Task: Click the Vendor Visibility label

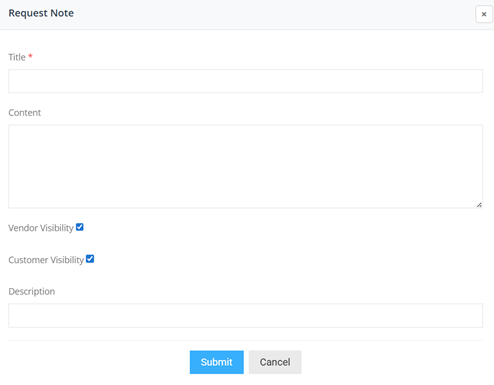Action: 41,228
